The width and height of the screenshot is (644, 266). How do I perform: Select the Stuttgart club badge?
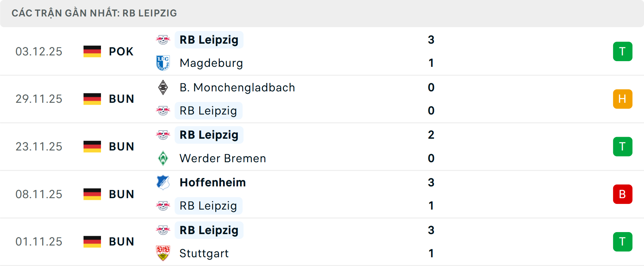point(163,254)
